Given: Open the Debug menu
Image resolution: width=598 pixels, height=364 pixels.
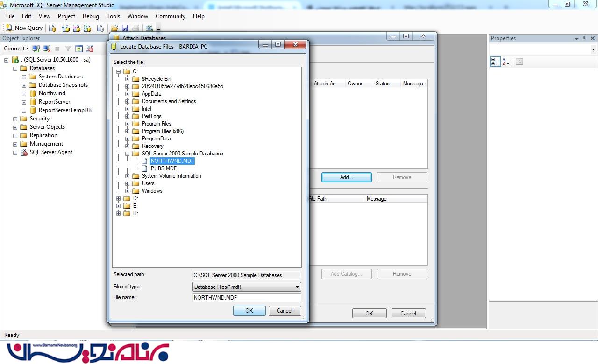Looking at the screenshot, I should [x=91, y=16].
